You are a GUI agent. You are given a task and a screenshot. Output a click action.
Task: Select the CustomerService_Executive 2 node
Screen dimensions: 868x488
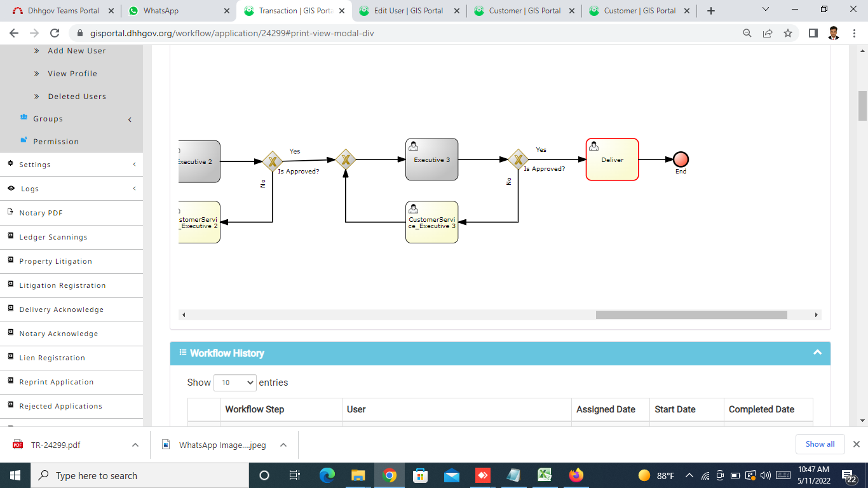point(200,222)
